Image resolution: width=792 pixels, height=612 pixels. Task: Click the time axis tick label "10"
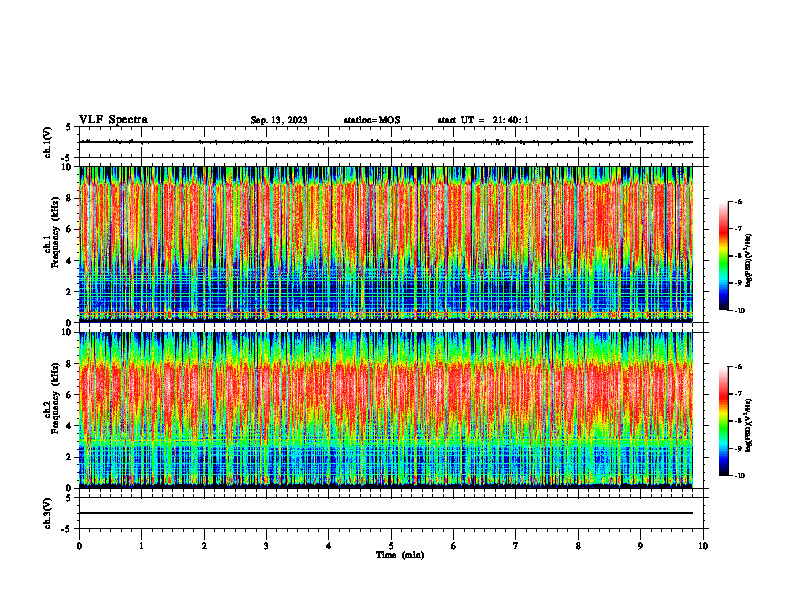coord(703,546)
